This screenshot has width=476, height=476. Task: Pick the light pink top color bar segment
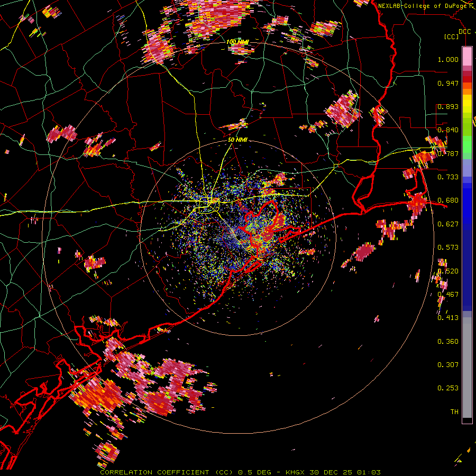[x=467, y=56]
